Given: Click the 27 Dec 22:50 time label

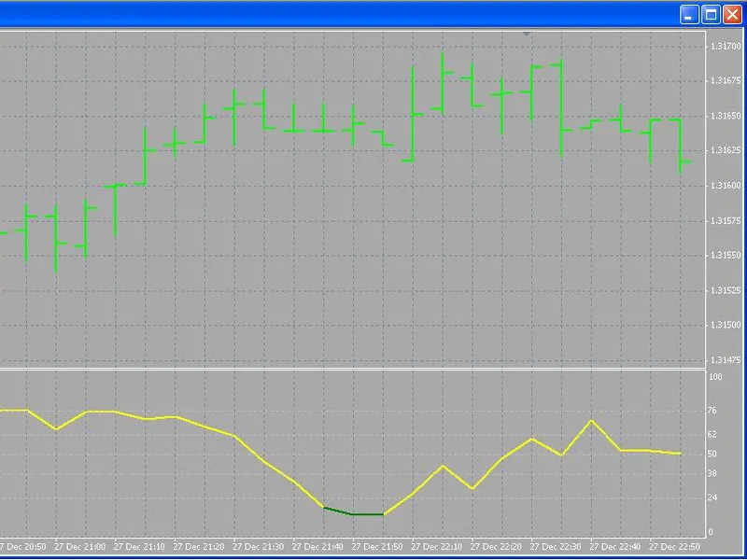Looking at the screenshot, I should [674, 547].
